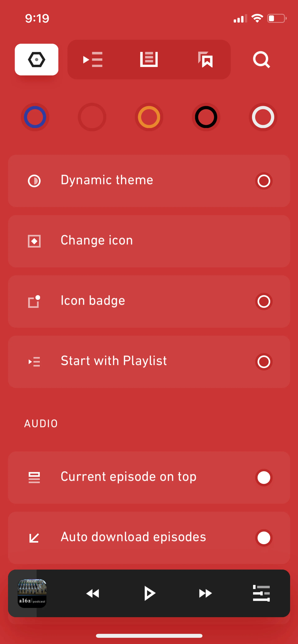Disable Current episode on top

(264, 477)
